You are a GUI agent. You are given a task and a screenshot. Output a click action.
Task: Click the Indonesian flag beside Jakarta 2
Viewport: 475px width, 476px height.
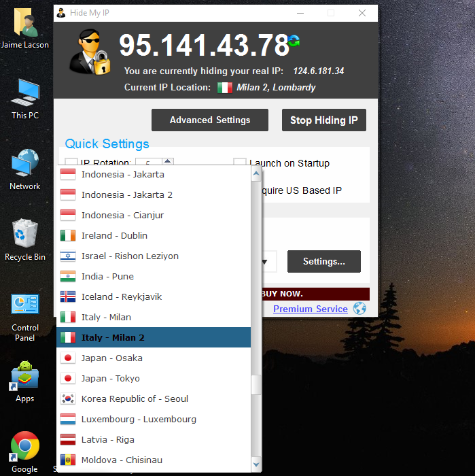[68, 194]
